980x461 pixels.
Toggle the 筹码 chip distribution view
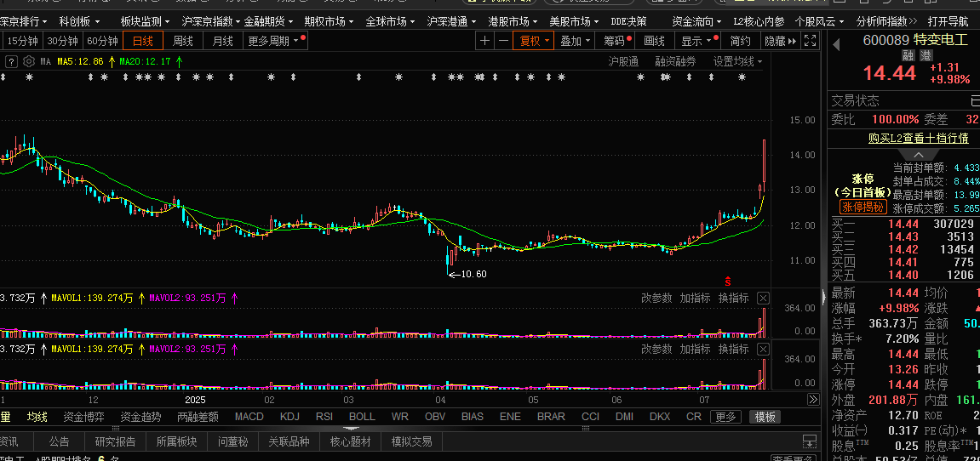(616, 41)
